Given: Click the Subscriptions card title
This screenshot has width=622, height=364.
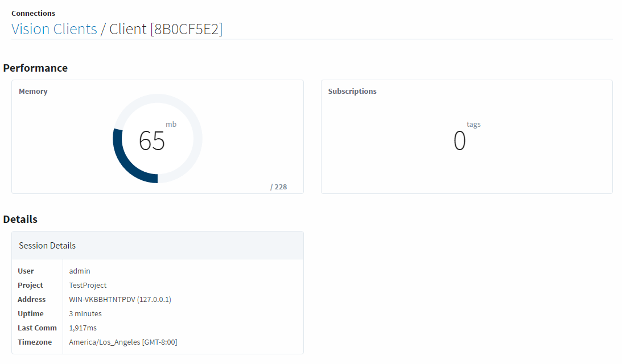Looking at the screenshot, I should click(x=352, y=91).
